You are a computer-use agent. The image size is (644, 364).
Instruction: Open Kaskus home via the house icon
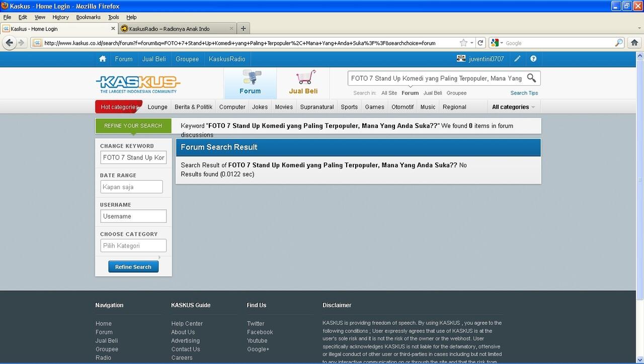[103, 59]
